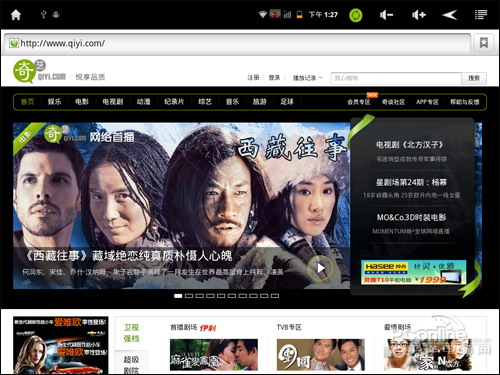
Task: Open the 电视剧 navigation tab
Action: coord(113,102)
